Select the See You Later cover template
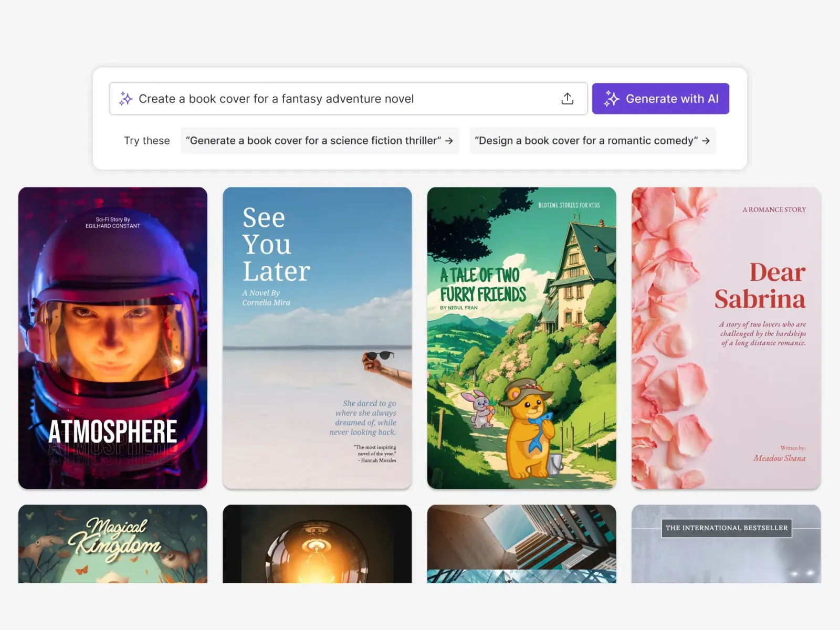840x630 pixels. [x=317, y=338]
